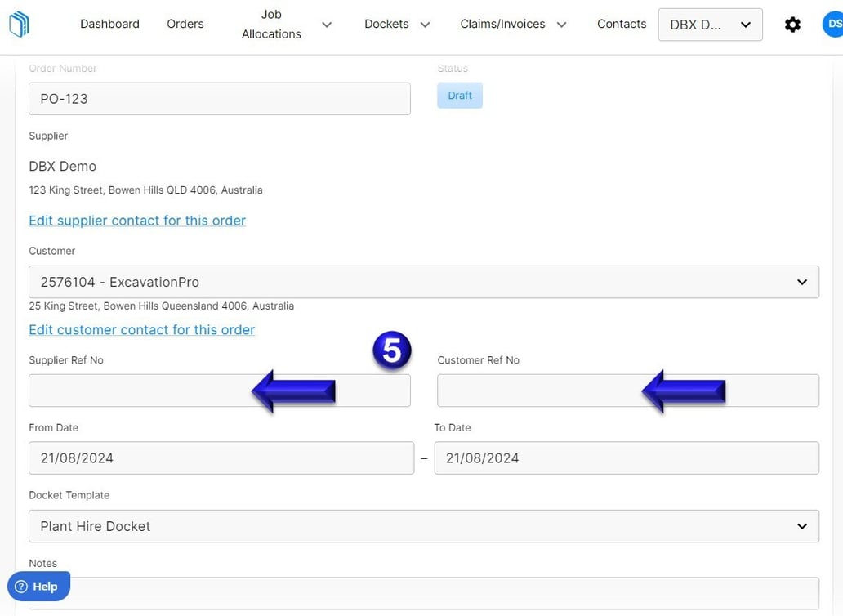Open the settings gear icon
The width and height of the screenshot is (843, 616).
[x=792, y=24]
